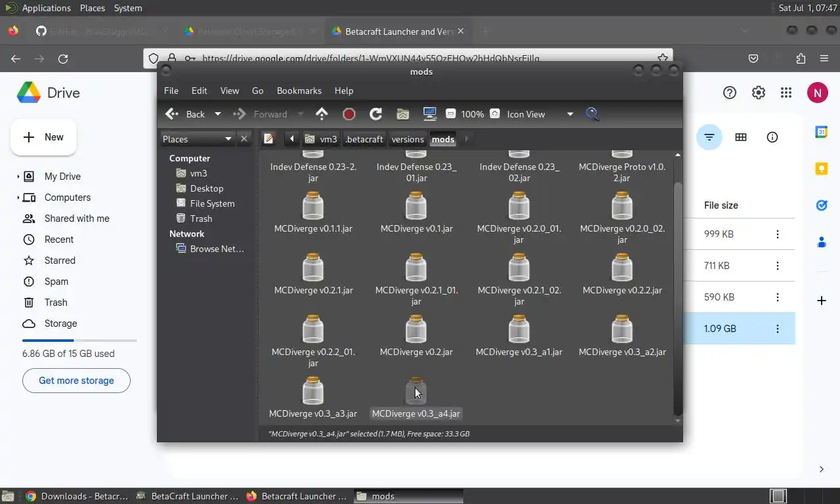
Task: Go up to the parent folder
Action: coord(322,114)
